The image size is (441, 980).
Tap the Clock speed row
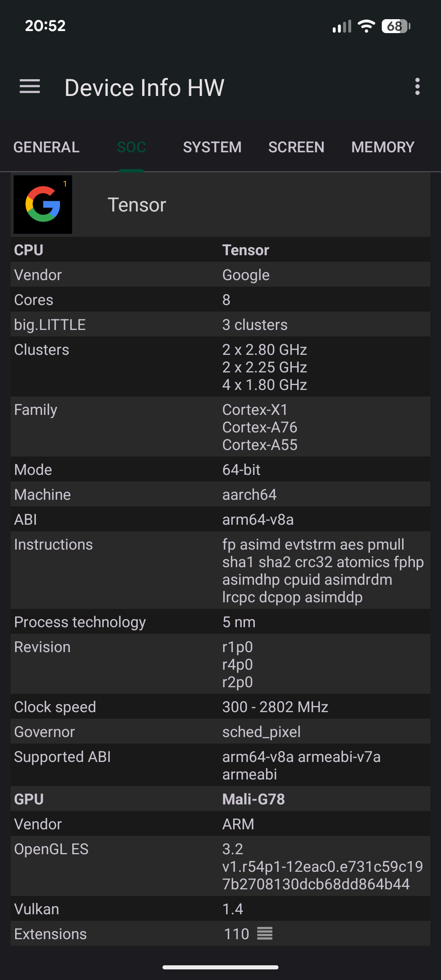pos(220,707)
